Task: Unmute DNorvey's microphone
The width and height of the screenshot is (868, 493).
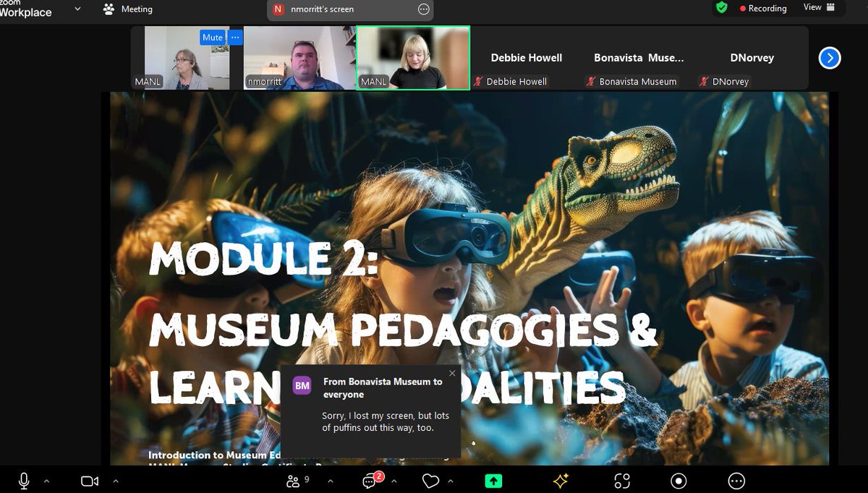Action: [702, 81]
